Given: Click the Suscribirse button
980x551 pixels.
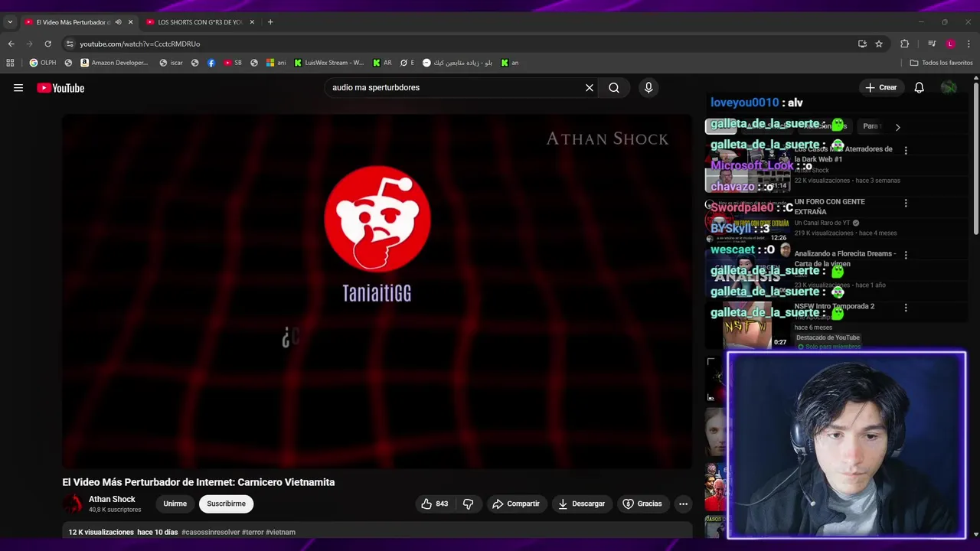Looking at the screenshot, I should pos(226,504).
